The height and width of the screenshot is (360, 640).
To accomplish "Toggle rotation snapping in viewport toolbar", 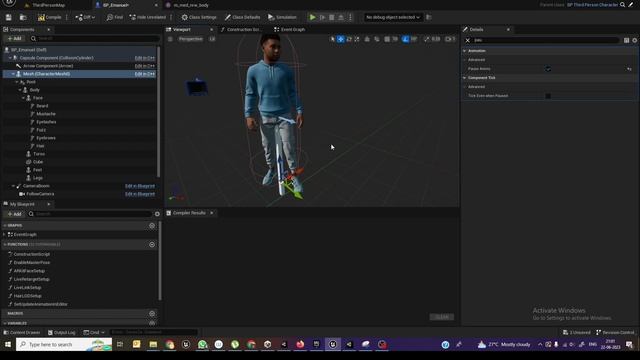I will (405, 39).
